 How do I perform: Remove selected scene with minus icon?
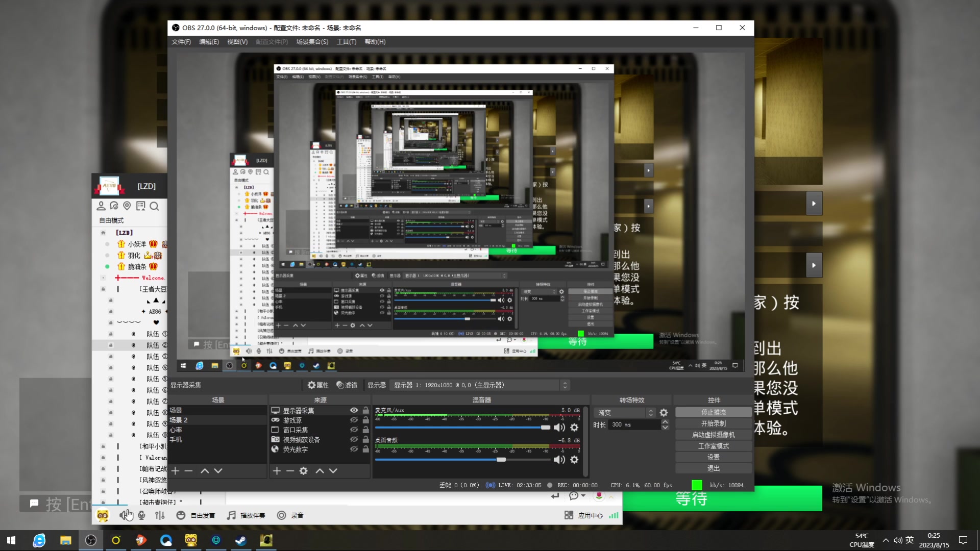[188, 471]
